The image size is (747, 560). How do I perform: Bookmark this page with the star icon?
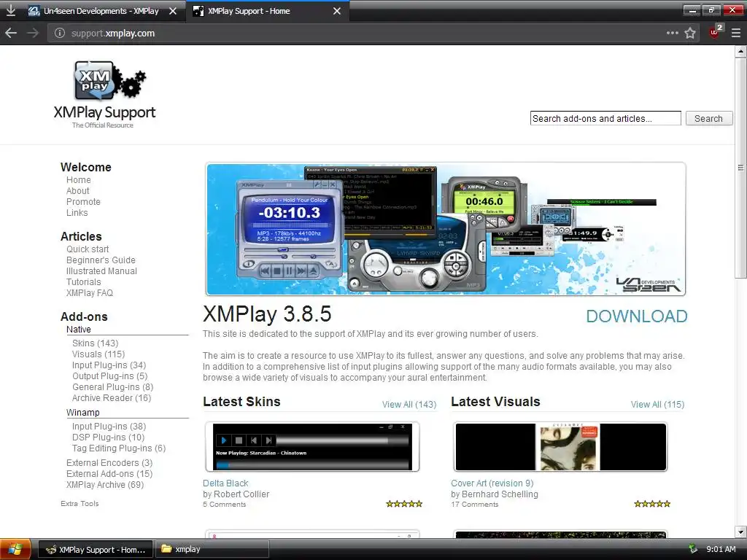pyautogui.click(x=690, y=33)
